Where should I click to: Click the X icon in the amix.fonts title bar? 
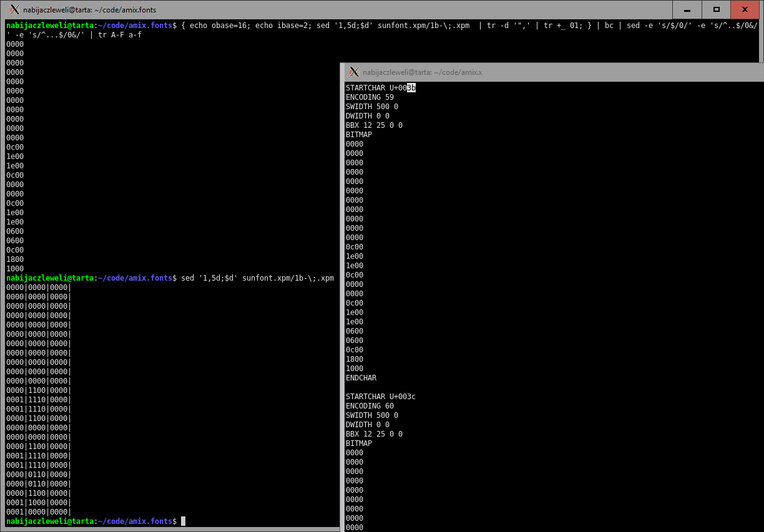tap(14, 10)
